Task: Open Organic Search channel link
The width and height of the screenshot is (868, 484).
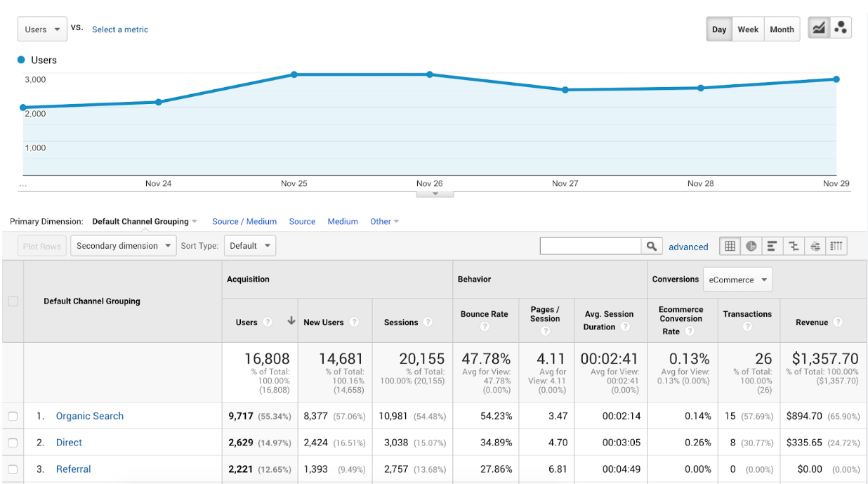Action: click(90, 416)
